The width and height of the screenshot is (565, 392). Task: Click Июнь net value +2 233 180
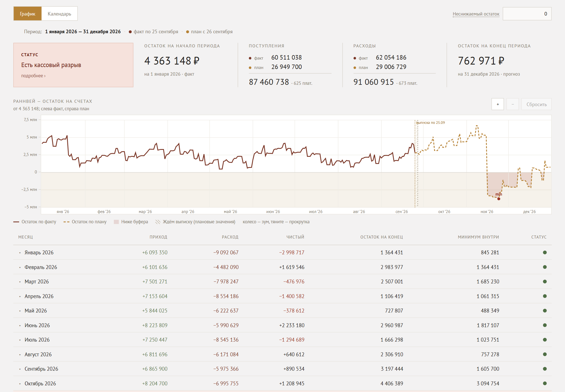click(292, 325)
